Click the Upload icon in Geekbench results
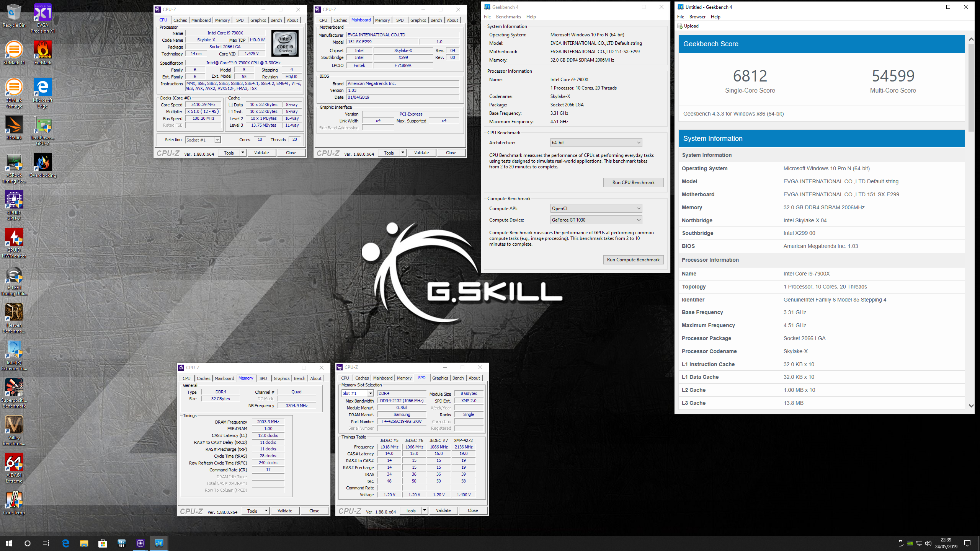Image resolution: width=980 pixels, height=551 pixels. click(680, 26)
